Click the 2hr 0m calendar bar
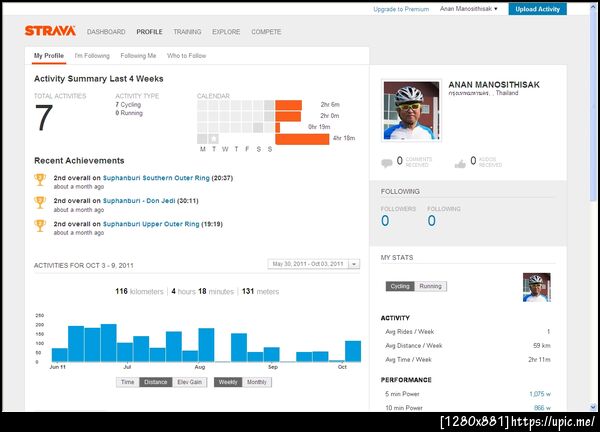Viewport: 600px width, 432px height. coord(288,116)
